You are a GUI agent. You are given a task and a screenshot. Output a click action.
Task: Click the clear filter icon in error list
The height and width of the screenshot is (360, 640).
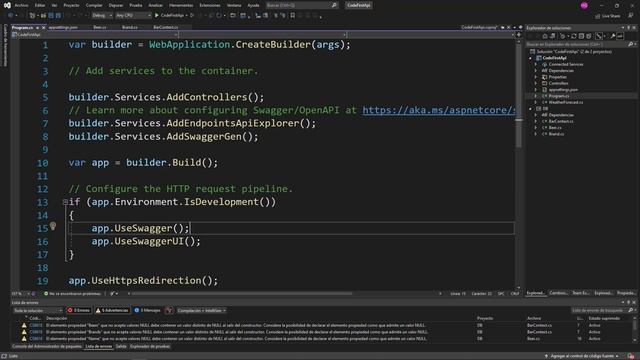coord(169,311)
